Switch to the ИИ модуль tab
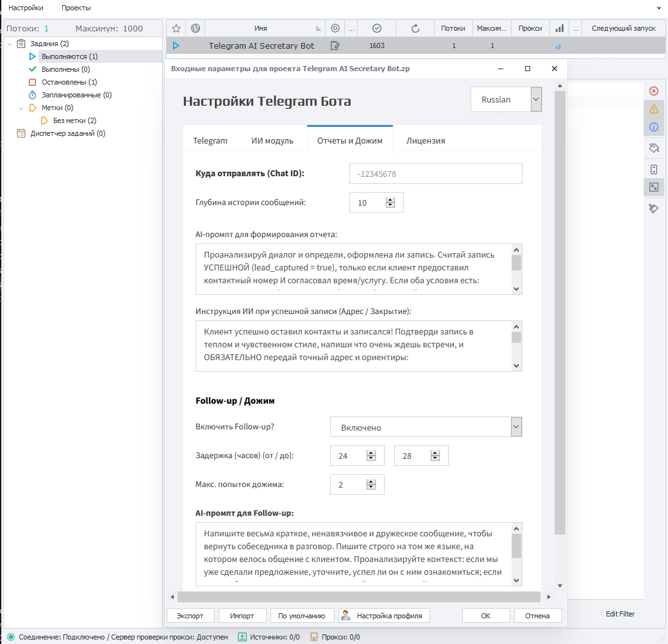This screenshot has height=644, width=668. pos(272,140)
